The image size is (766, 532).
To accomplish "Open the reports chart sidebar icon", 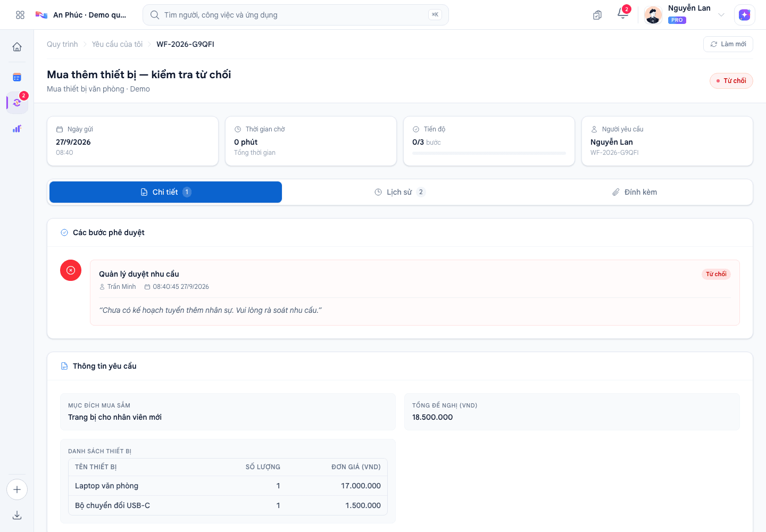I will click(x=17, y=129).
